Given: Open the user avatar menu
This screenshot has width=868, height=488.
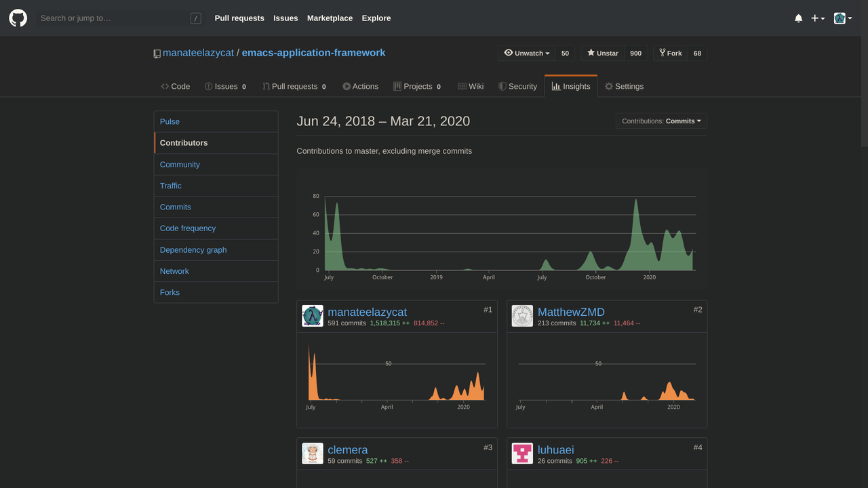Looking at the screenshot, I should pos(843,18).
